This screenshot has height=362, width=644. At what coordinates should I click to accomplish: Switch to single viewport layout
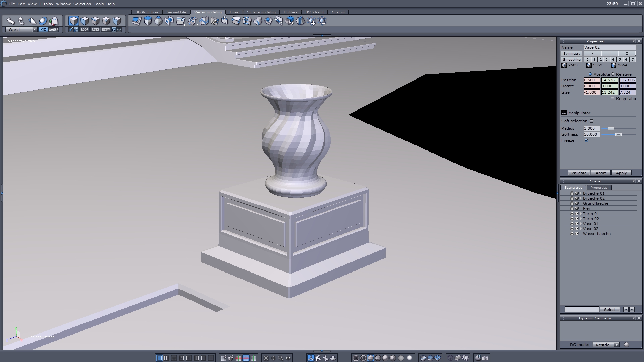click(159, 358)
